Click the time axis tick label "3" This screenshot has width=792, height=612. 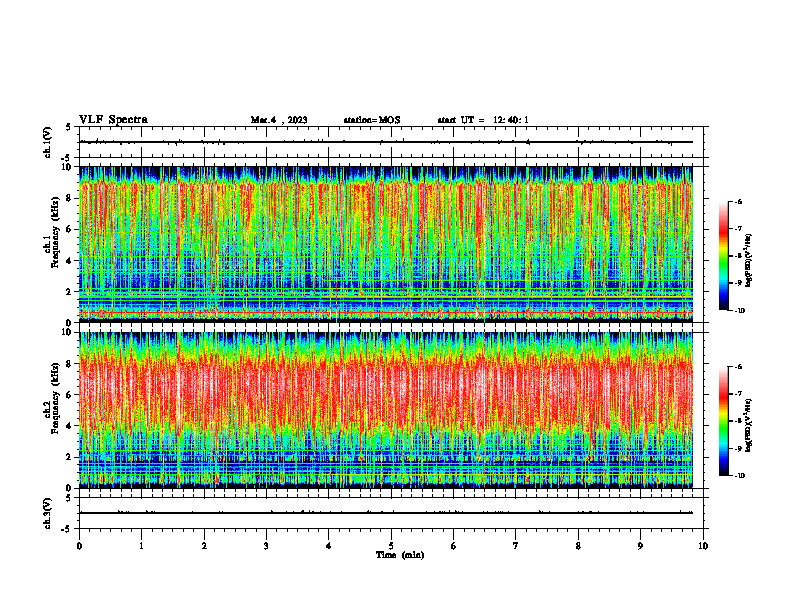tap(266, 546)
